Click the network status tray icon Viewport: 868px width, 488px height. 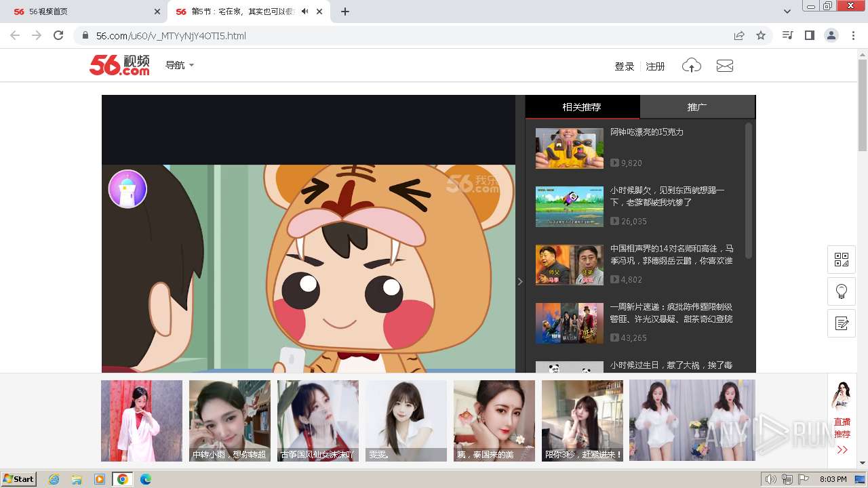pyautogui.click(x=787, y=479)
